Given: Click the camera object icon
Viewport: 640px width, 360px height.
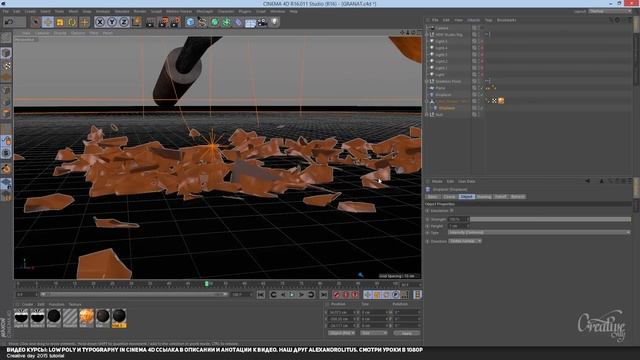Looking at the screenshot, I should (x=262, y=22).
